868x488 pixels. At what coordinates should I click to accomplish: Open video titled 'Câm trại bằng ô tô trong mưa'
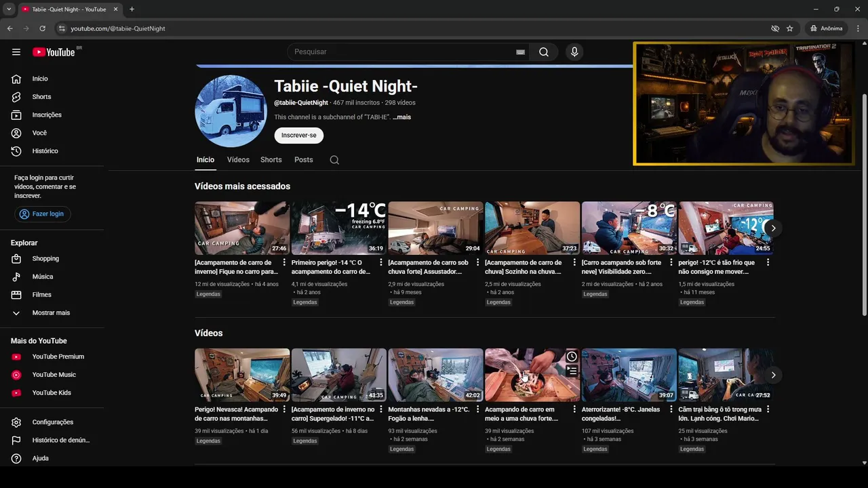(x=719, y=414)
